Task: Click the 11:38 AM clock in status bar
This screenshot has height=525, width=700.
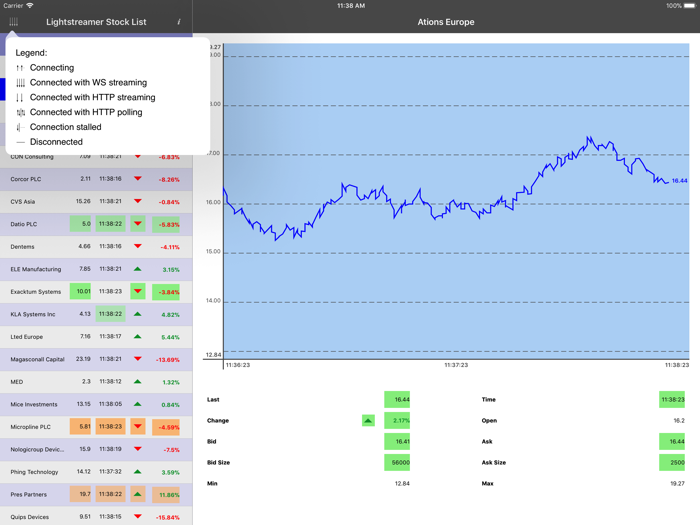Action: 351,6
